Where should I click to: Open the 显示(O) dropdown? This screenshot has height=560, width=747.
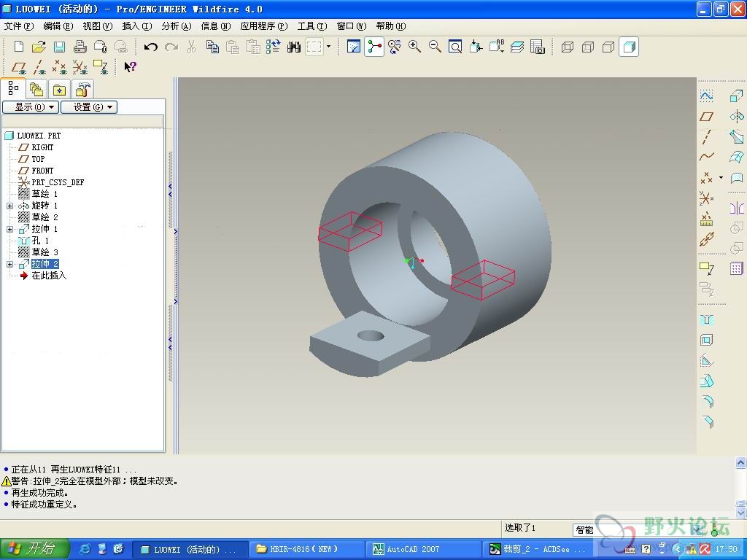[31, 107]
